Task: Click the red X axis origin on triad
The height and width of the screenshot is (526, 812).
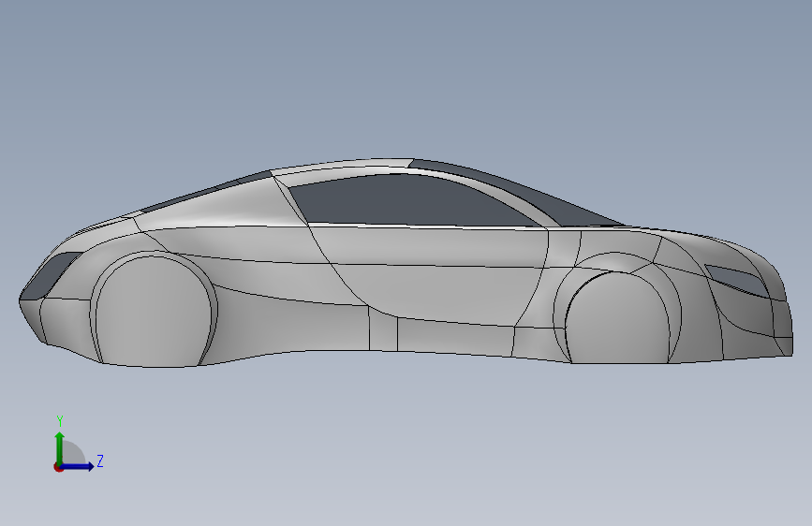Action: (x=58, y=467)
